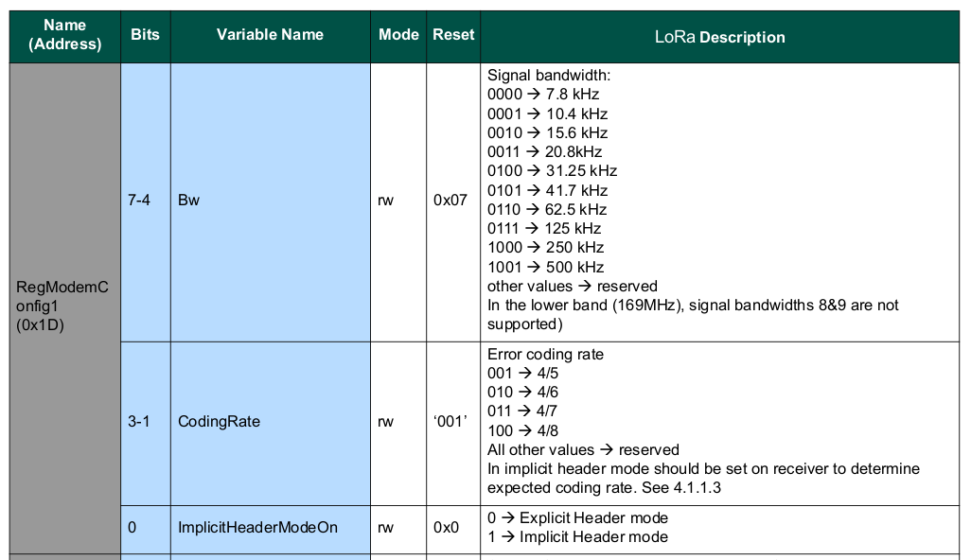Select the '0001 → 10.4 kHz' line
The width and height of the screenshot is (971, 560).
(x=547, y=114)
